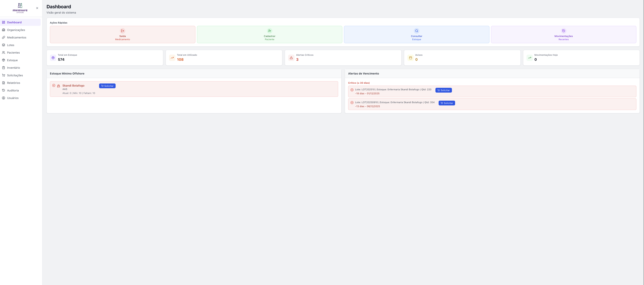Close the sidebar with the X icon

[37, 8]
